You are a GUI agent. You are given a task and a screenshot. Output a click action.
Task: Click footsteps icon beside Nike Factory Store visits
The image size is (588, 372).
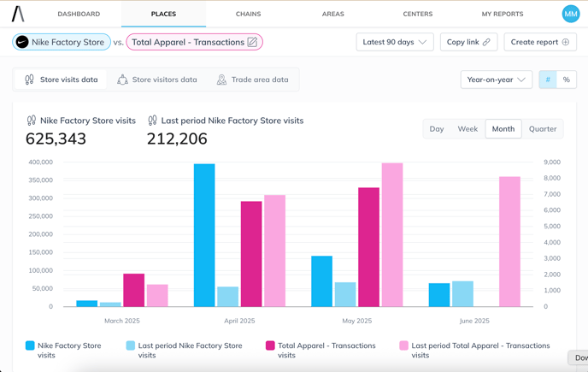tap(31, 121)
